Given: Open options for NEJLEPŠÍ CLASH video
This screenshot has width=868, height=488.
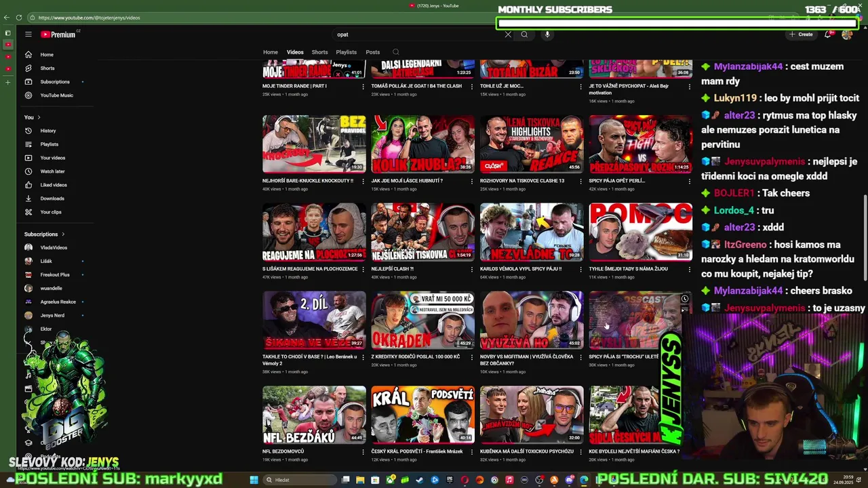Looking at the screenshot, I should pyautogui.click(x=472, y=270).
